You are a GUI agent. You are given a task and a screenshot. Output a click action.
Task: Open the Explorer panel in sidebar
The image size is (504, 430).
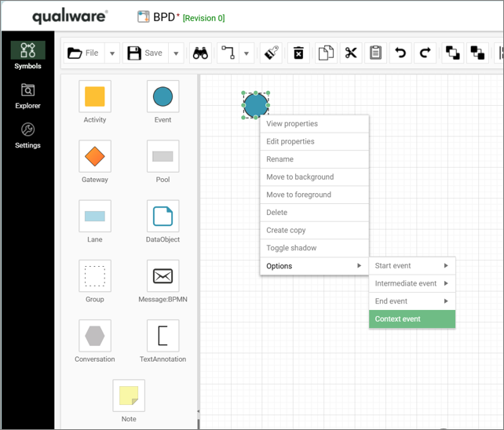click(27, 96)
